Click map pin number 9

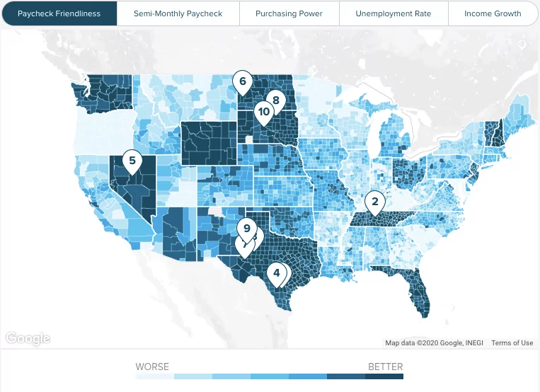click(246, 228)
